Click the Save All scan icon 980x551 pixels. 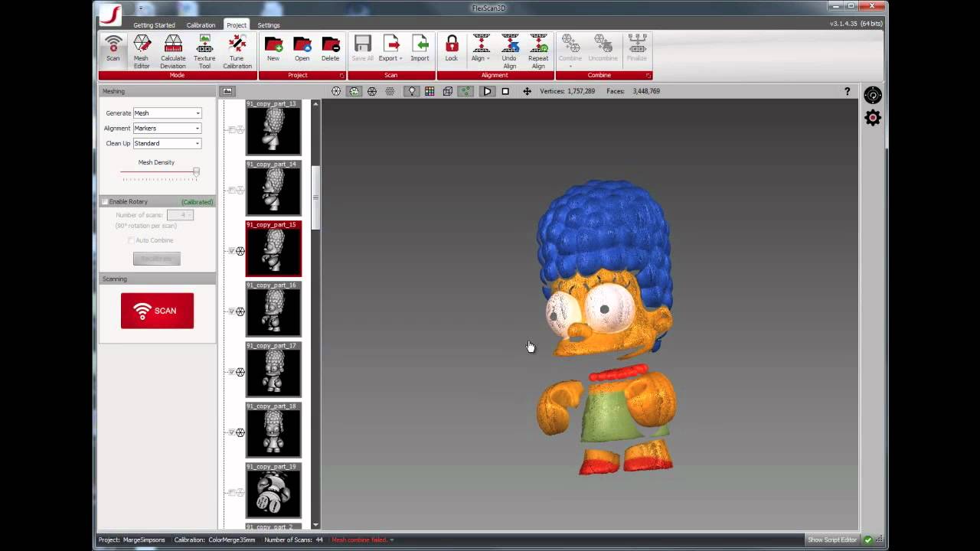(x=363, y=44)
